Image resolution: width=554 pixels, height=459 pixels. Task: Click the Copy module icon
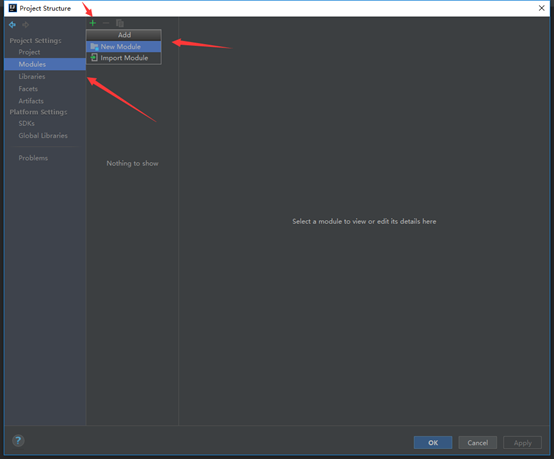[120, 23]
